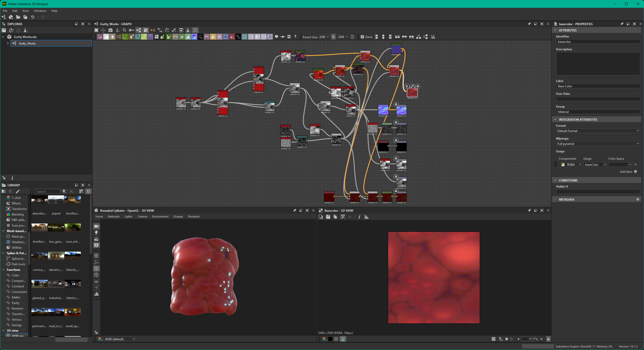644x350 pixels.
Task: Pin the basecolor Properties panel
Action: click(622, 24)
